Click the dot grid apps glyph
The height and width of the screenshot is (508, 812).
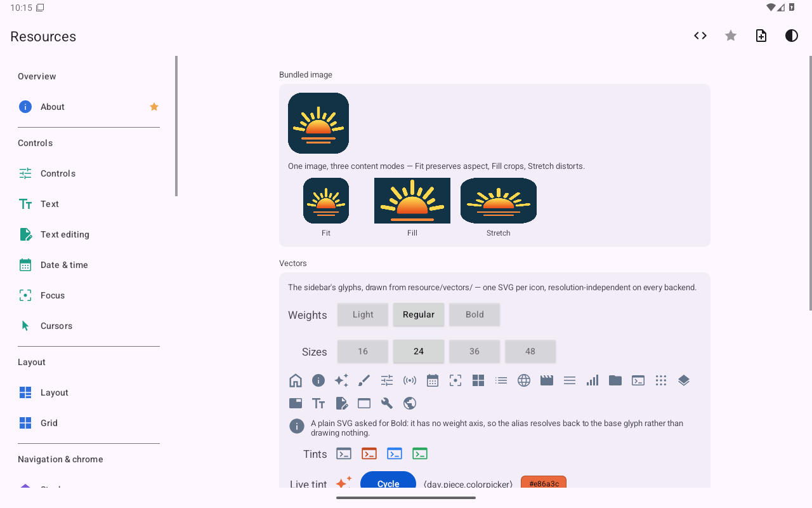pyautogui.click(x=661, y=380)
